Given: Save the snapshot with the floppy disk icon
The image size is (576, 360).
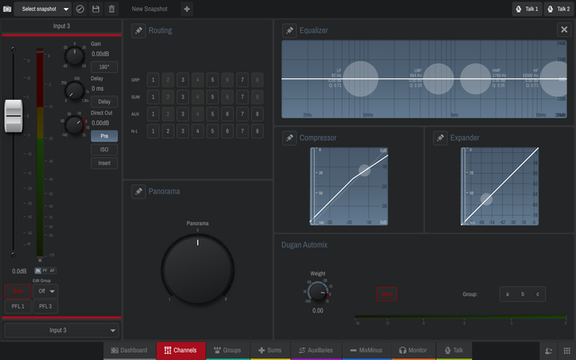Looking at the screenshot, I should (96, 9).
